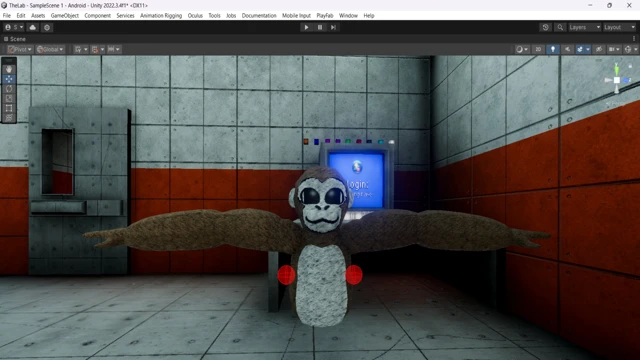This screenshot has height=360, width=640.
Task: Open the Pivot handle position dropdown
Action: [x=20, y=49]
